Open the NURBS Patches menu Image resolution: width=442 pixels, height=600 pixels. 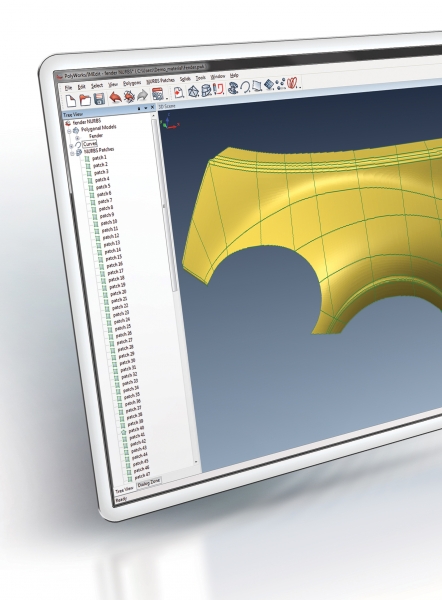[160, 80]
